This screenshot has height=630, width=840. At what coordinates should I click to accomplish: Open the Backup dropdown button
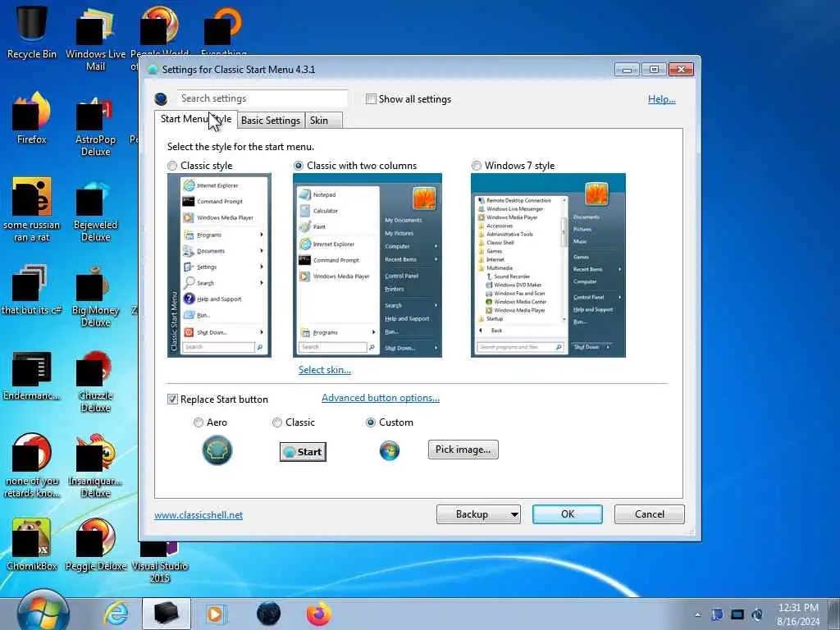(x=478, y=514)
